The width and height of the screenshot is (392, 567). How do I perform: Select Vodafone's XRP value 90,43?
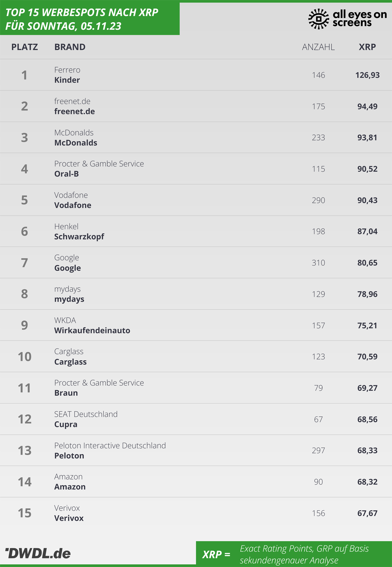click(x=367, y=200)
